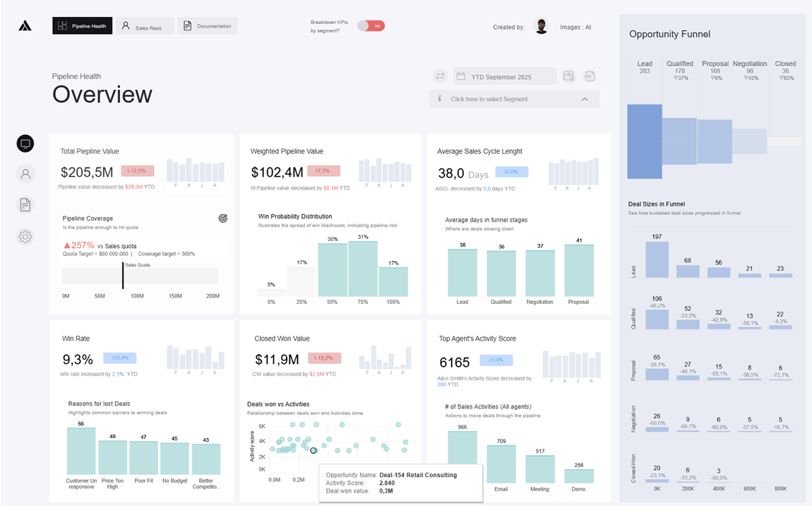The width and height of the screenshot is (812, 506).
Task: Select the monitor dashboard icon in left sidebar
Action: 25,143
